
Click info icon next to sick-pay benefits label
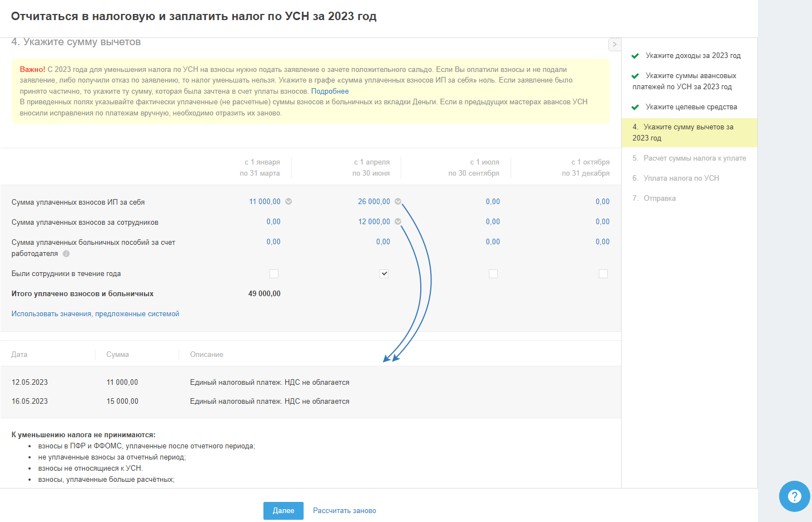coord(66,254)
